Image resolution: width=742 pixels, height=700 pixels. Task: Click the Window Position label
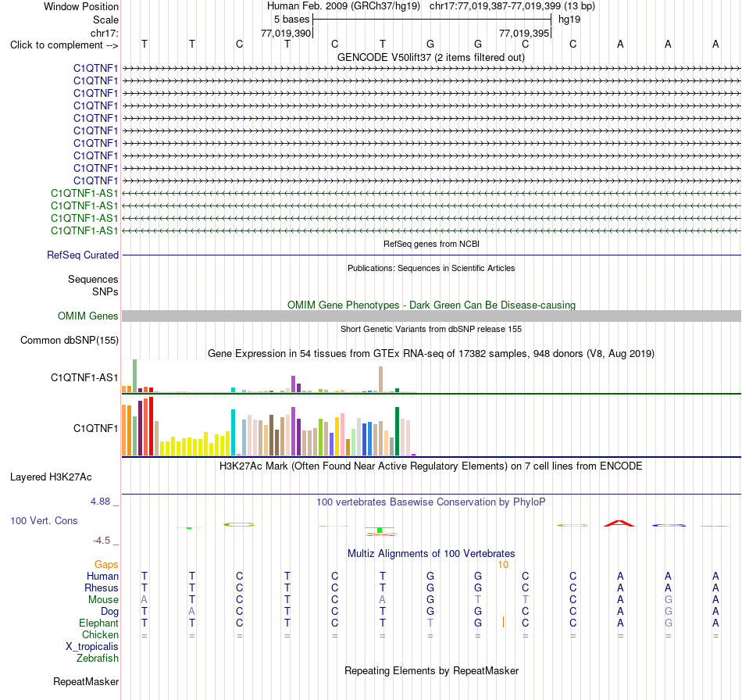pos(81,6)
